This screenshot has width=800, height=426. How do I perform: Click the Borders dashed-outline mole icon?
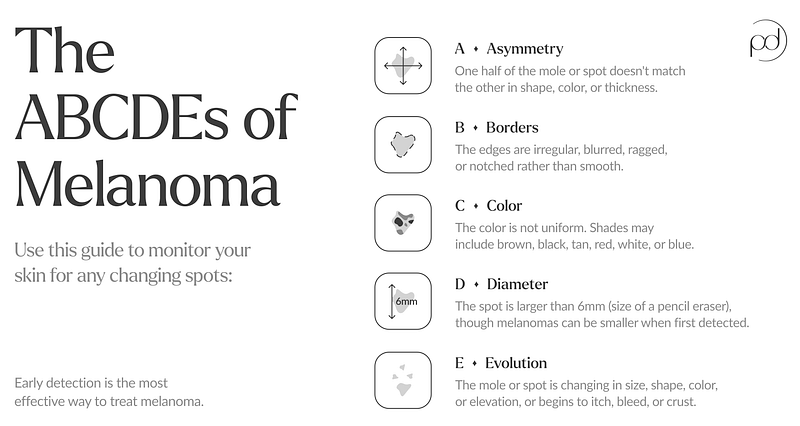point(403,145)
